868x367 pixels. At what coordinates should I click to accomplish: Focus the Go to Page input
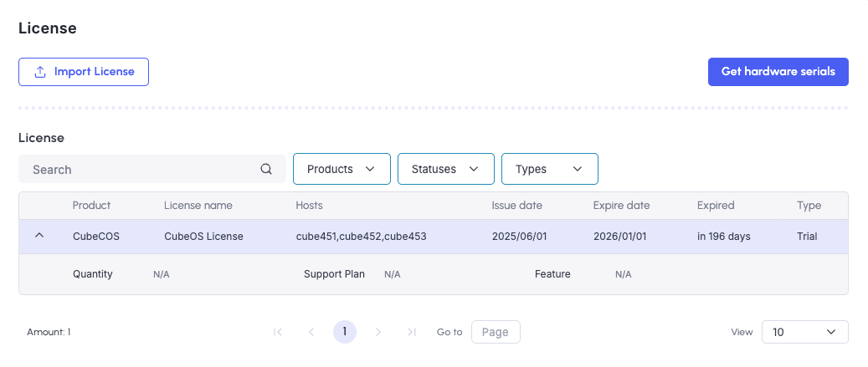(496, 332)
